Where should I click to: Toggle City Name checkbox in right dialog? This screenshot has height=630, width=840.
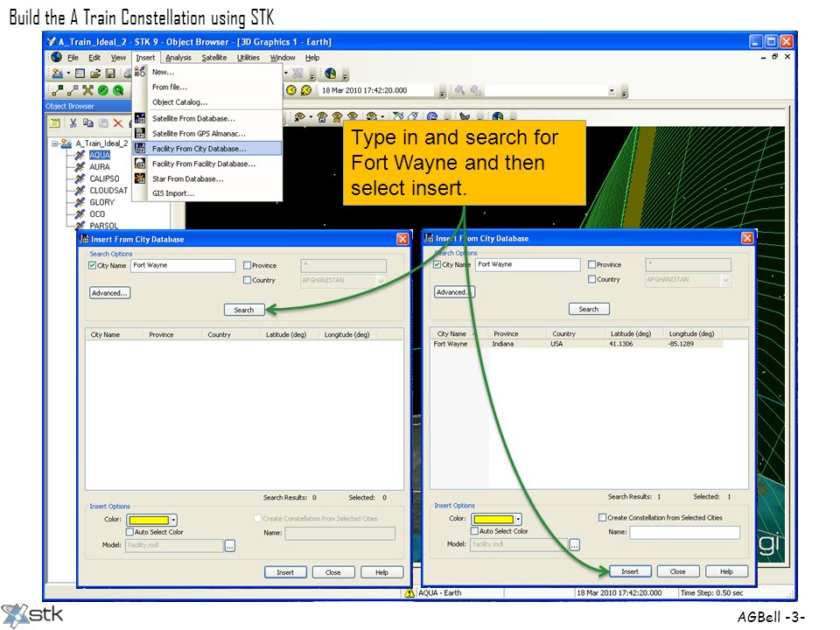pyautogui.click(x=437, y=264)
